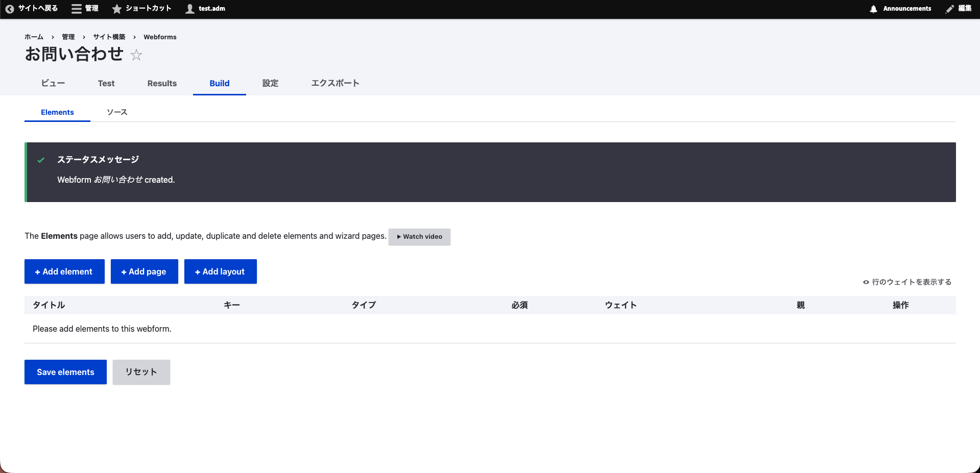
Task: Switch to the ソース secondary tab
Action: point(117,112)
